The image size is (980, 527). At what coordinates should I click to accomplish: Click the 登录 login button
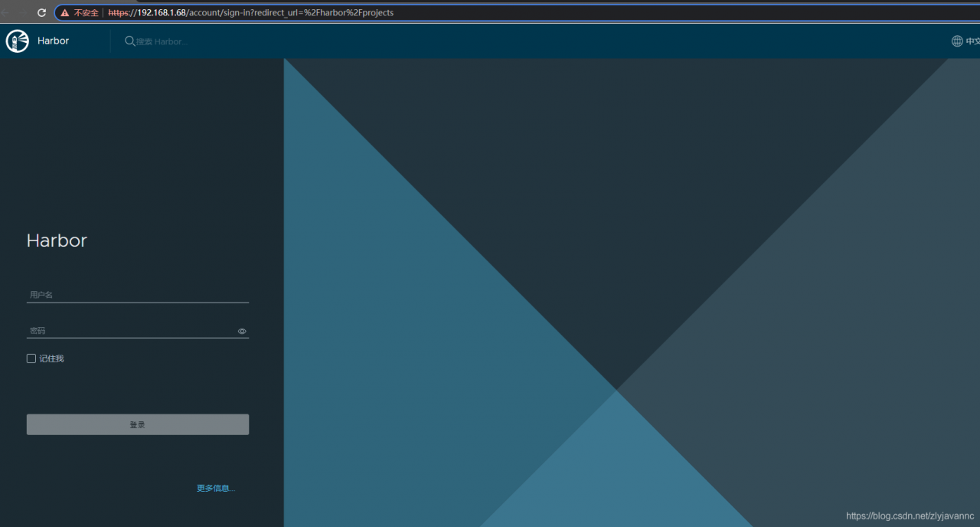tap(138, 424)
